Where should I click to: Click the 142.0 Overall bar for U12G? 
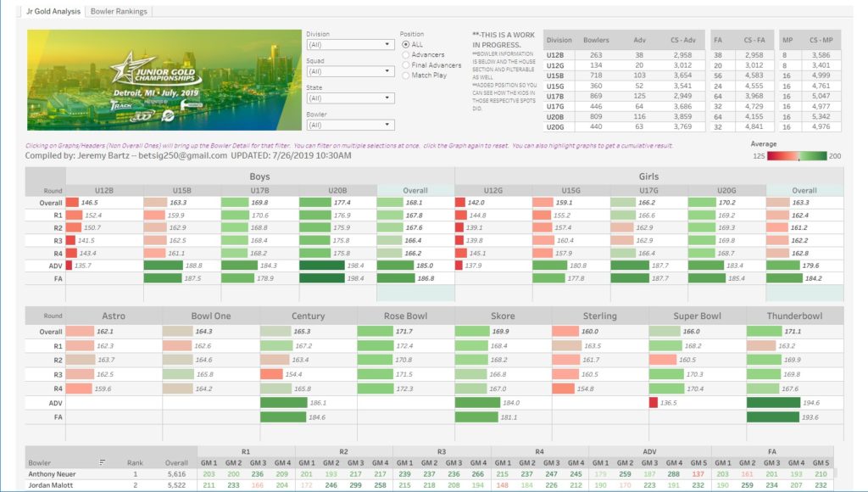point(460,203)
